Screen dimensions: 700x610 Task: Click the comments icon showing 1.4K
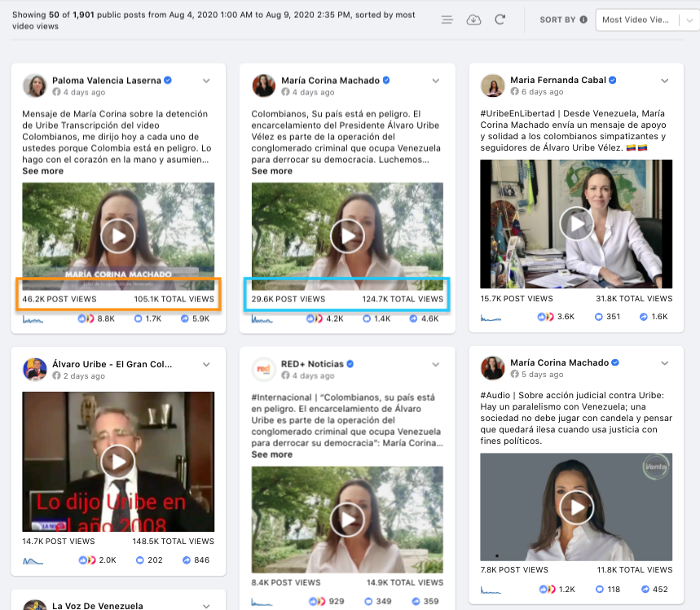tap(367, 318)
